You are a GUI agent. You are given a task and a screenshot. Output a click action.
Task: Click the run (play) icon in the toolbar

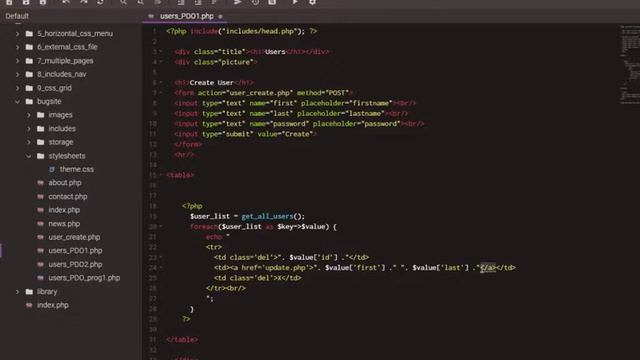click(x=295, y=2)
